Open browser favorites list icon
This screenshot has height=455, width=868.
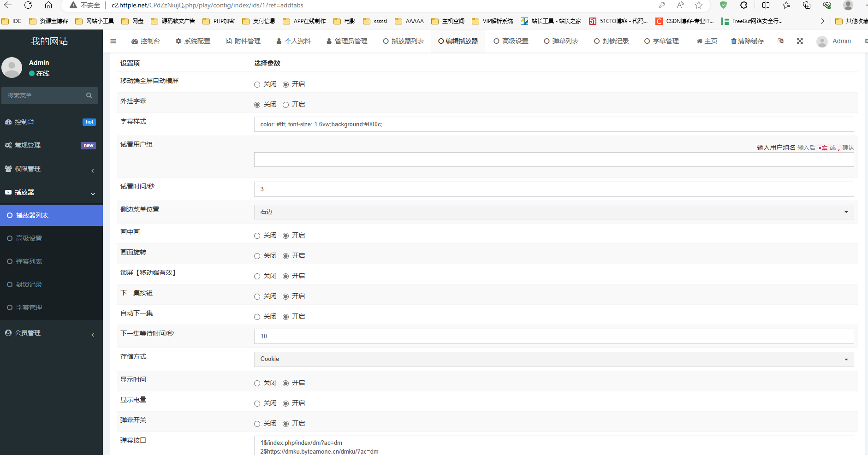(786, 5)
